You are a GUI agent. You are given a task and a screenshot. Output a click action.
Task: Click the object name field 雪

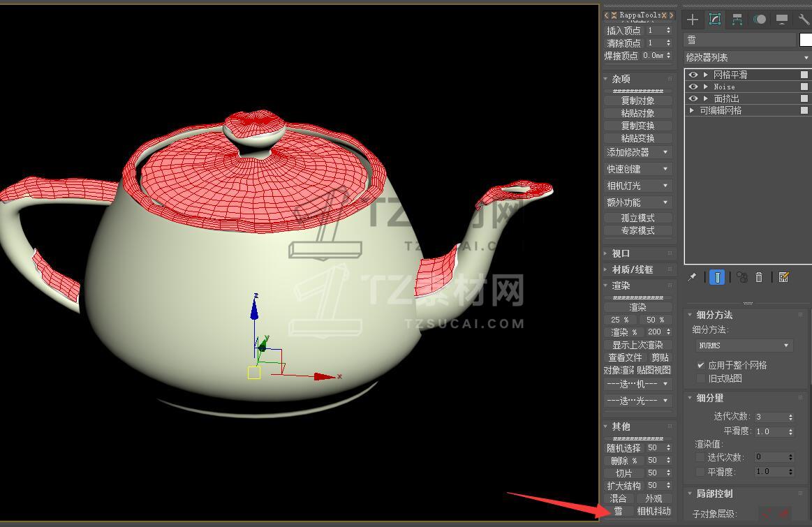(x=739, y=40)
